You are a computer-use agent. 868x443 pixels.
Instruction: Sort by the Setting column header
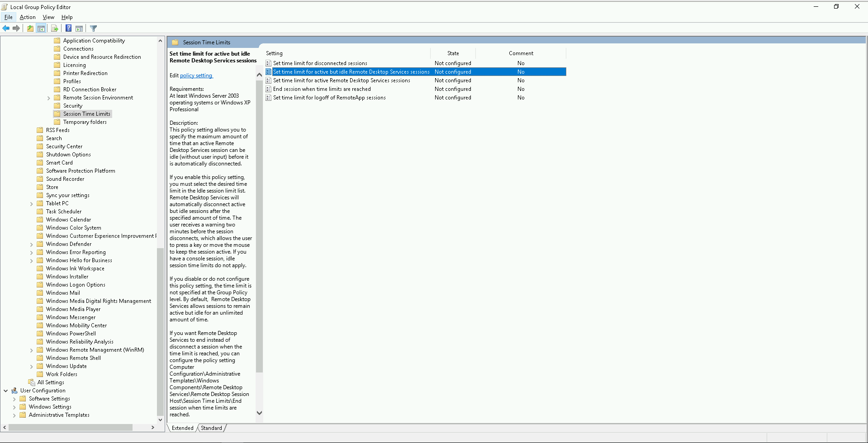[x=347, y=53]
